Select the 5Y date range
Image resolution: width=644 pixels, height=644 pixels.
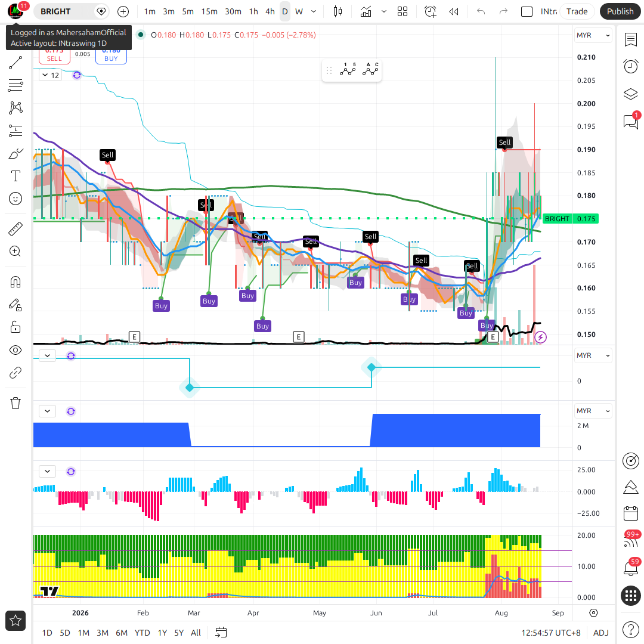[179, 633]
